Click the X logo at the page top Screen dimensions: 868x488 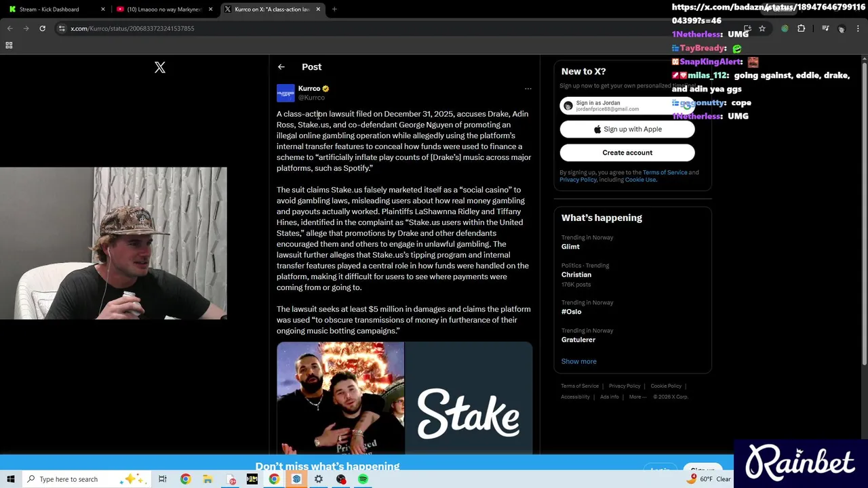coord(159,67)
